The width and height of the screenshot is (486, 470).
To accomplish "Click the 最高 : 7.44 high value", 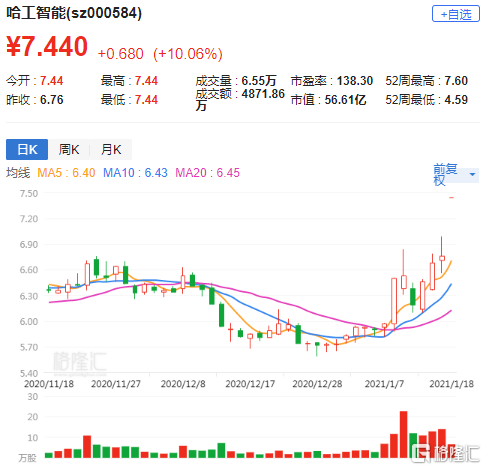I will pos(129,81).
